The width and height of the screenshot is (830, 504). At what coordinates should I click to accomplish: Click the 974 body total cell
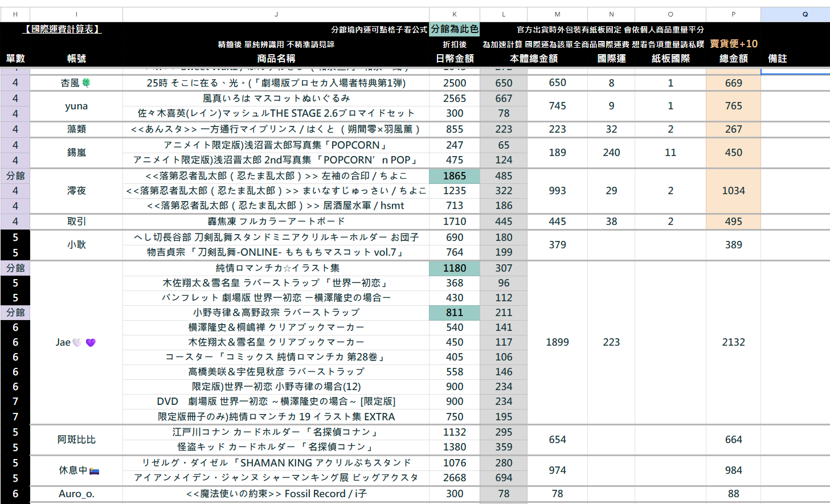pos(557,470)
